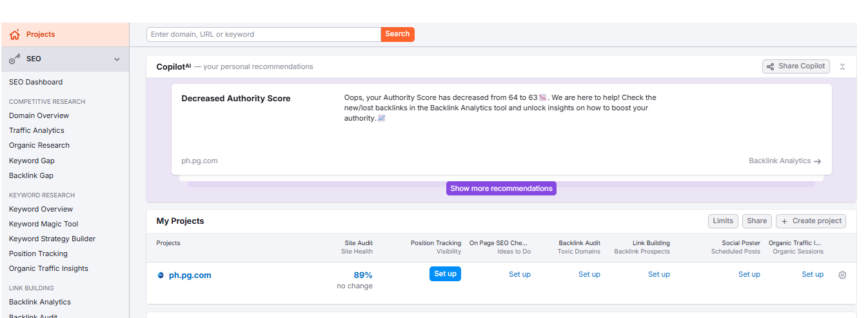This screenshot has width=868, height=318.
Task: Show more recommendations in Copilot
Action: pos(501,188)
